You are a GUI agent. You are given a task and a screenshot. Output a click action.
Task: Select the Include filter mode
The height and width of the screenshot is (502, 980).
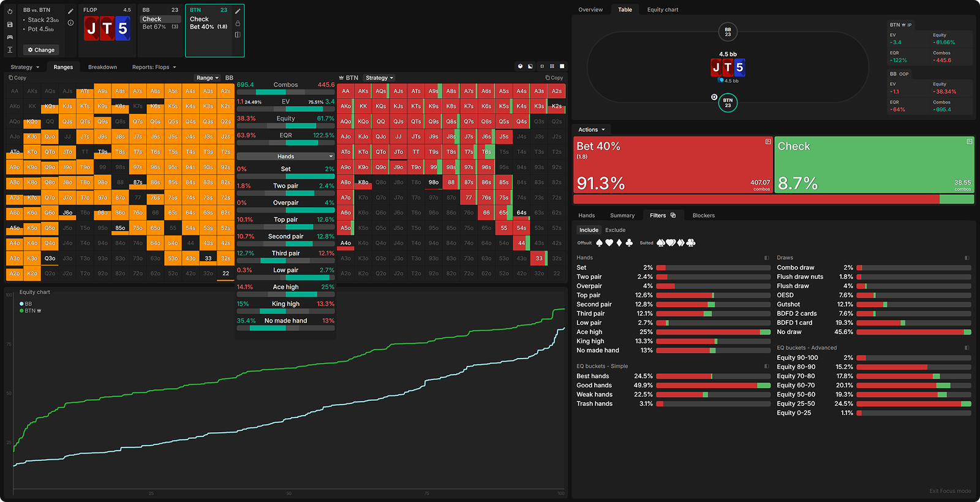589,230
